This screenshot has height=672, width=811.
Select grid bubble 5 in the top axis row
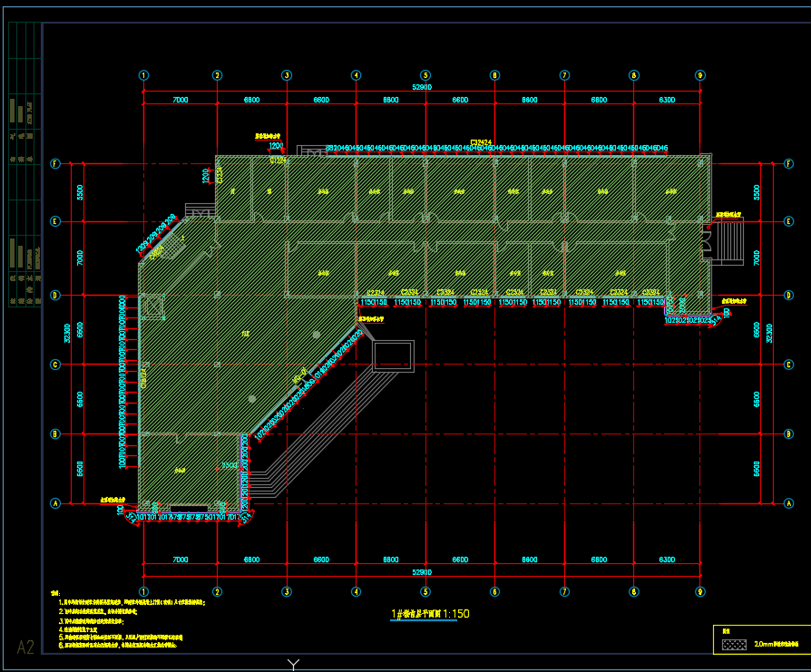click(425, 75)
